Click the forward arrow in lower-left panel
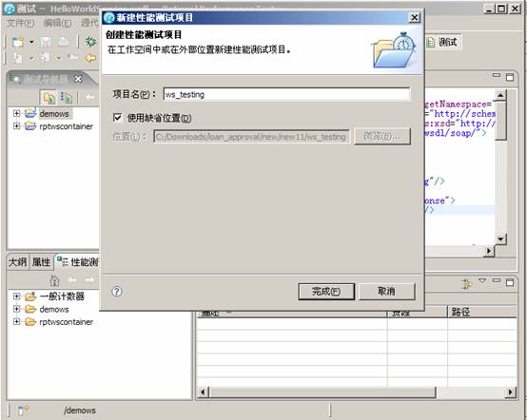 click(89, 279)
